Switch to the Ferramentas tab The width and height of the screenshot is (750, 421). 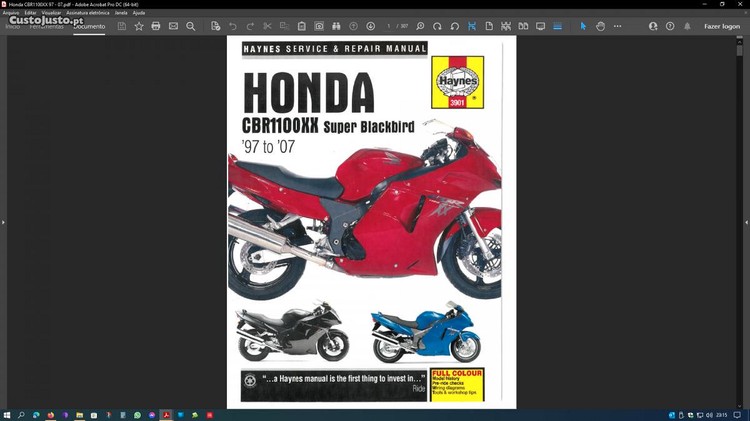coord(45,26)
